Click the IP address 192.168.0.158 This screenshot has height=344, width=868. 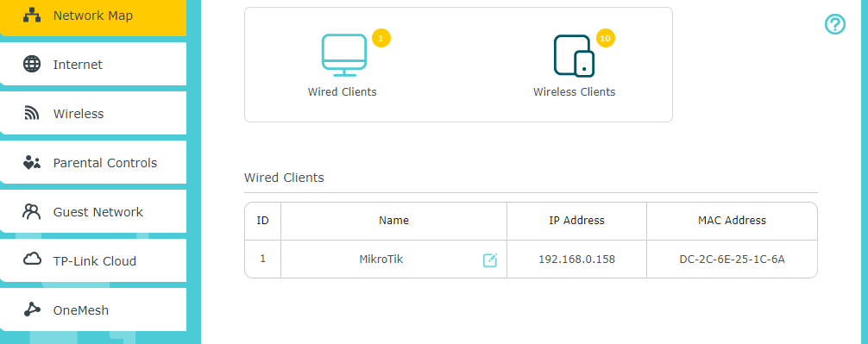[x=577, y=259]
